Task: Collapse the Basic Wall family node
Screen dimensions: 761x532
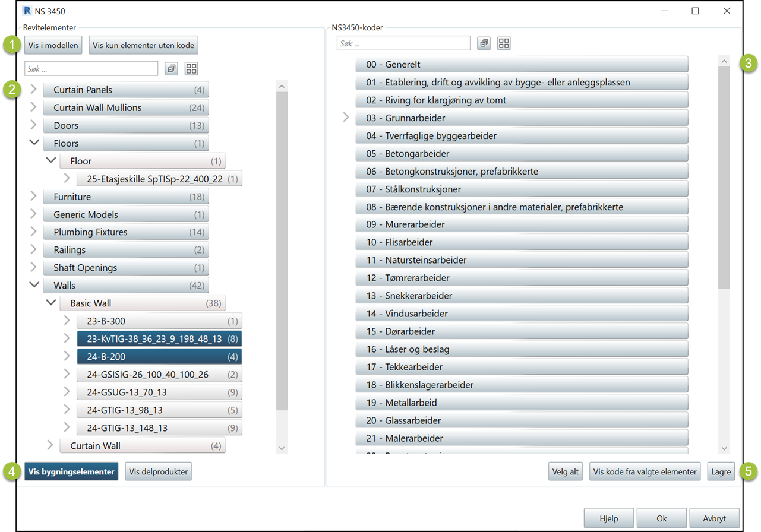Action: point(50,303)
